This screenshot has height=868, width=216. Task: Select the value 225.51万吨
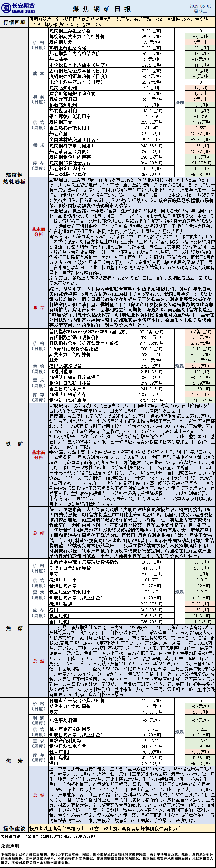pos(151,122)
